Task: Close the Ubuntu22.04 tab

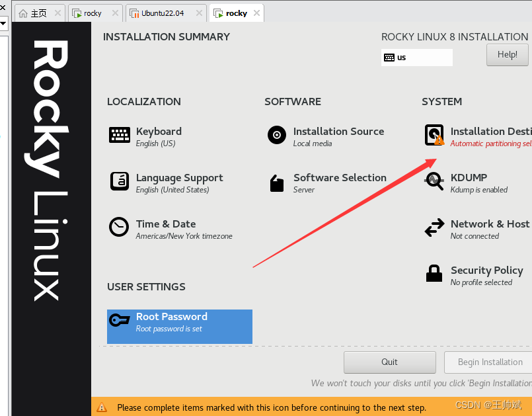Action: coord(199,13)
